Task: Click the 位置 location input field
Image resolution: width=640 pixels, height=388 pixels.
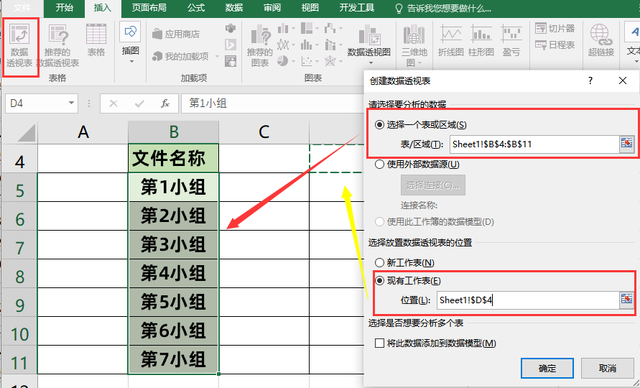Action: coord(528,300)
